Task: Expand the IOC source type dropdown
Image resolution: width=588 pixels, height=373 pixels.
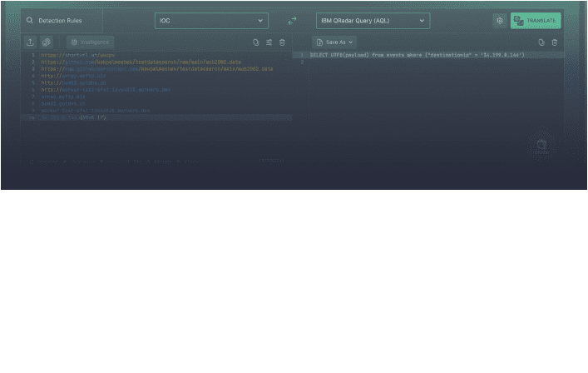Action: click(x=210, y=20)
